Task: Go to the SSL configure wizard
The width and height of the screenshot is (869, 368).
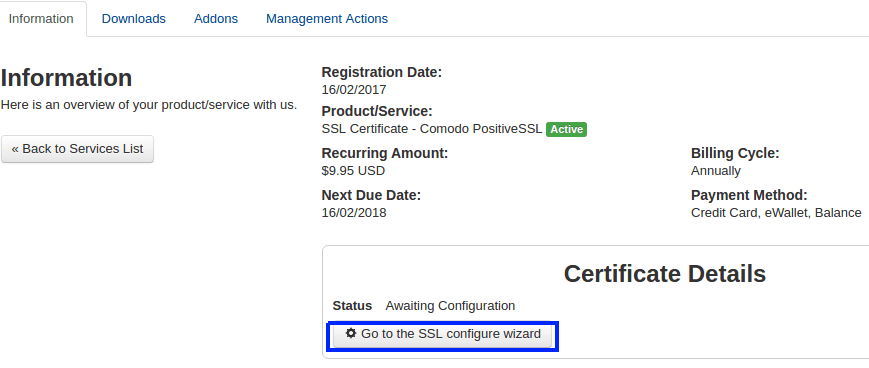Action: click(443, 334)
